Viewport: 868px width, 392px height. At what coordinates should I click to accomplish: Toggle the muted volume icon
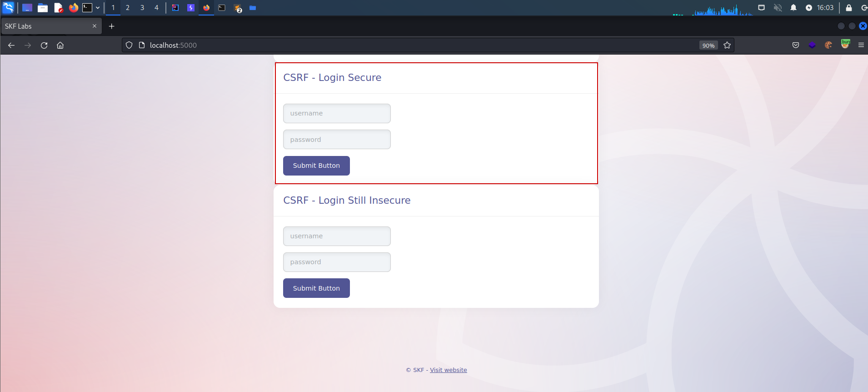click(778, 8)
